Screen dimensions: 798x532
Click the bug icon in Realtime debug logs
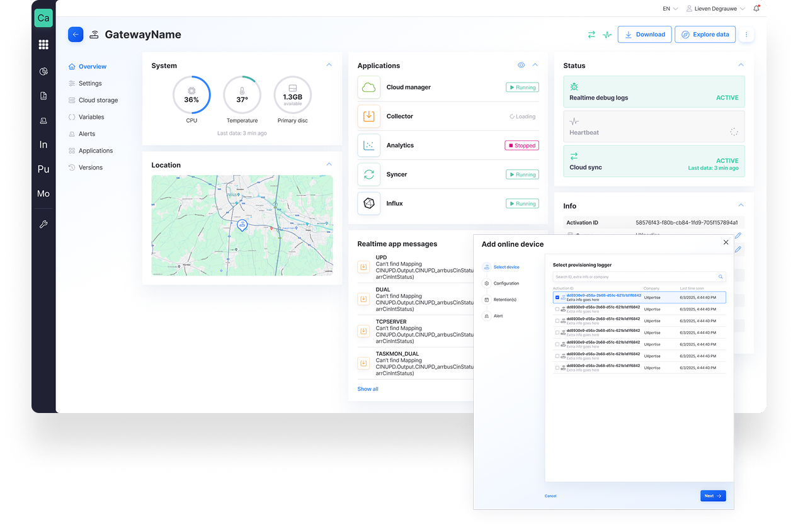click(574, 86)
